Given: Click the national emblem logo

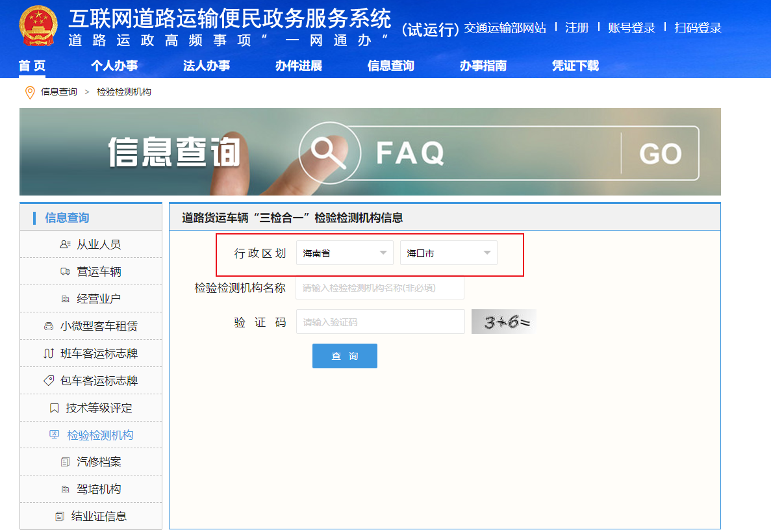Looking at the screenshot, I should tap(38, 28).
